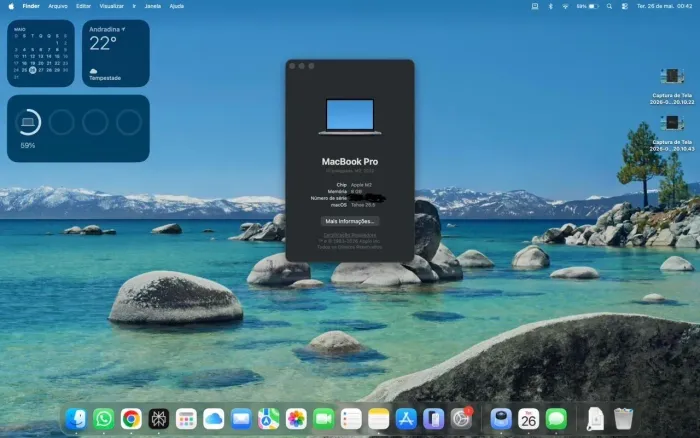700x438 pixels.
Task: Open Finder from the Dock
Action: (76, 419)
